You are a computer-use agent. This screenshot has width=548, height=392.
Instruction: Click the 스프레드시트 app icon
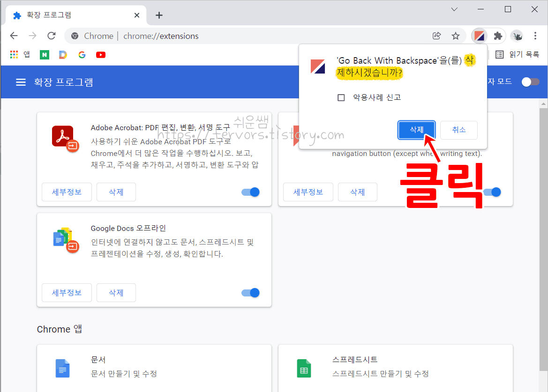pos(304,368)
